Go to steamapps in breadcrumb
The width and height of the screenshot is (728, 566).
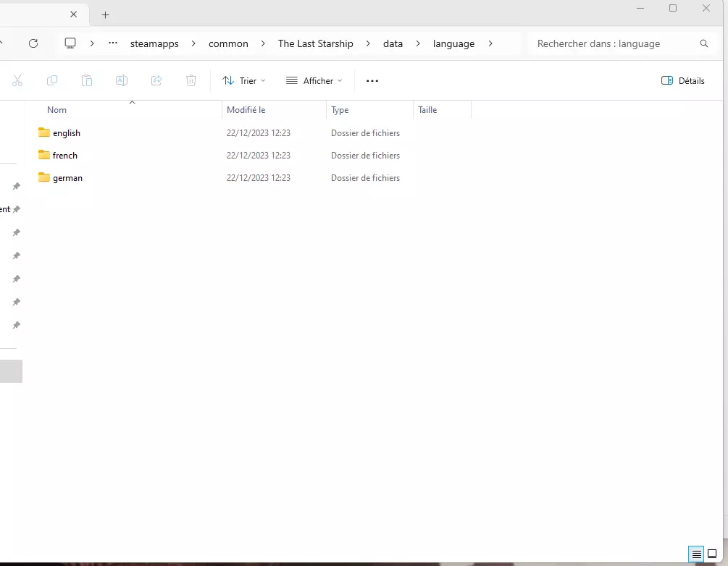[x=154, y=43]
